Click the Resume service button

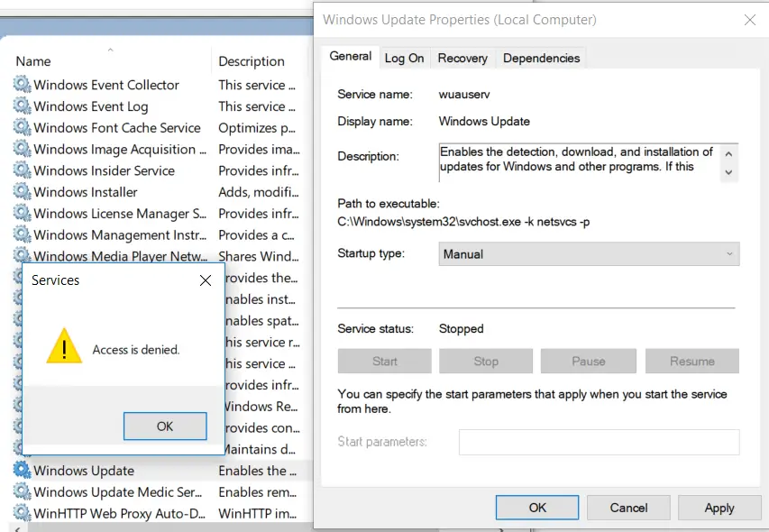(692, 362)
